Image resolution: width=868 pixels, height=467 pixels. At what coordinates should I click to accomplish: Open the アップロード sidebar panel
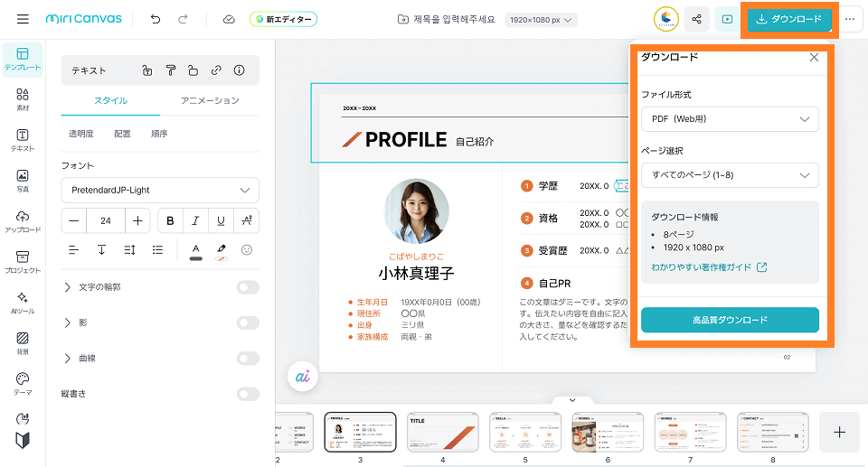click(x=23, y=221)
